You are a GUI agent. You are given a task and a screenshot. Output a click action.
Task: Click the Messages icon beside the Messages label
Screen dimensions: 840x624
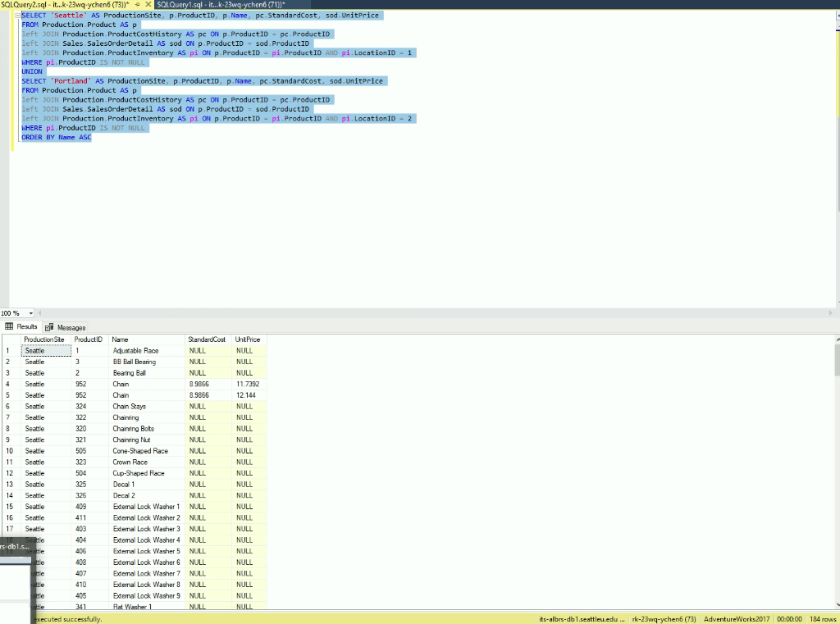point(48,326)
